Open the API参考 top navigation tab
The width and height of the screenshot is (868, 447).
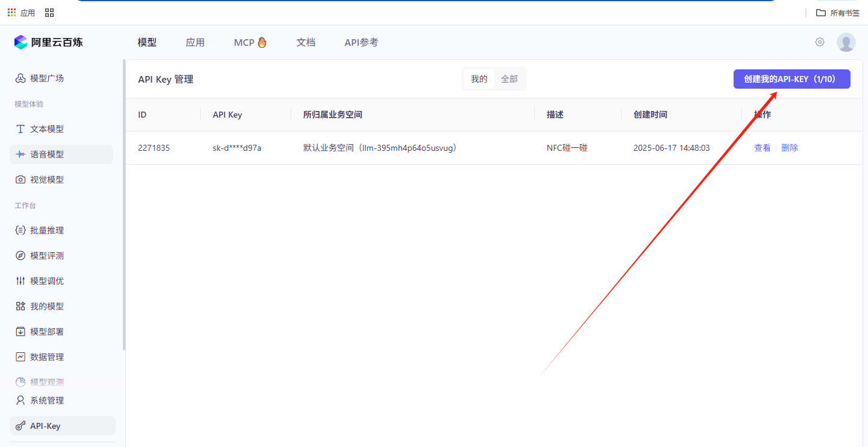[x=362, y=42]
